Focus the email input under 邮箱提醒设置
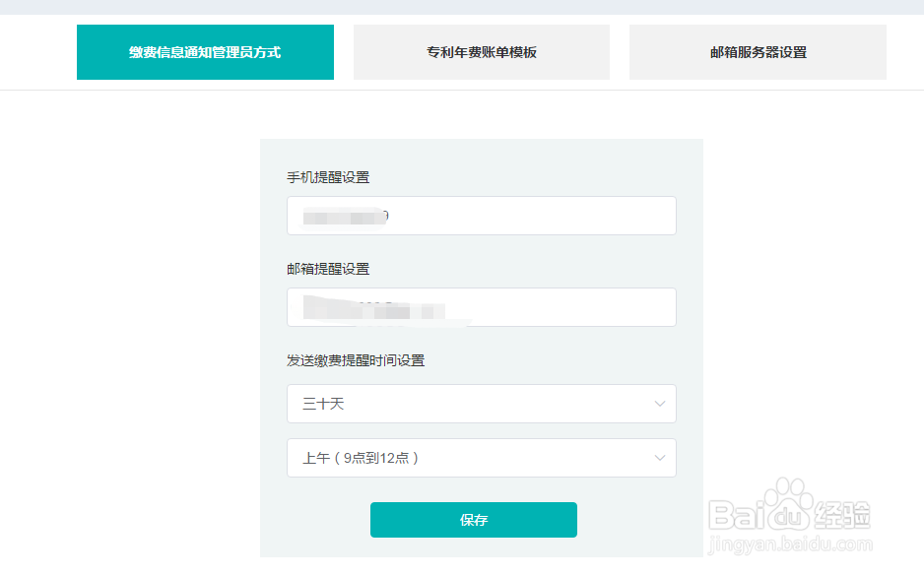The width and height of the screenshot is (924, 576). [482, 307]
